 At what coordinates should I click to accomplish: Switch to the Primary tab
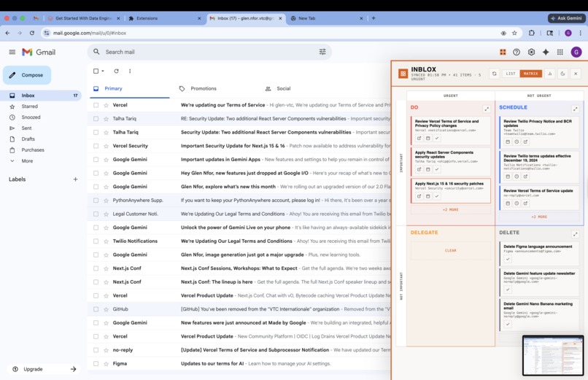[x=130, y=88]
